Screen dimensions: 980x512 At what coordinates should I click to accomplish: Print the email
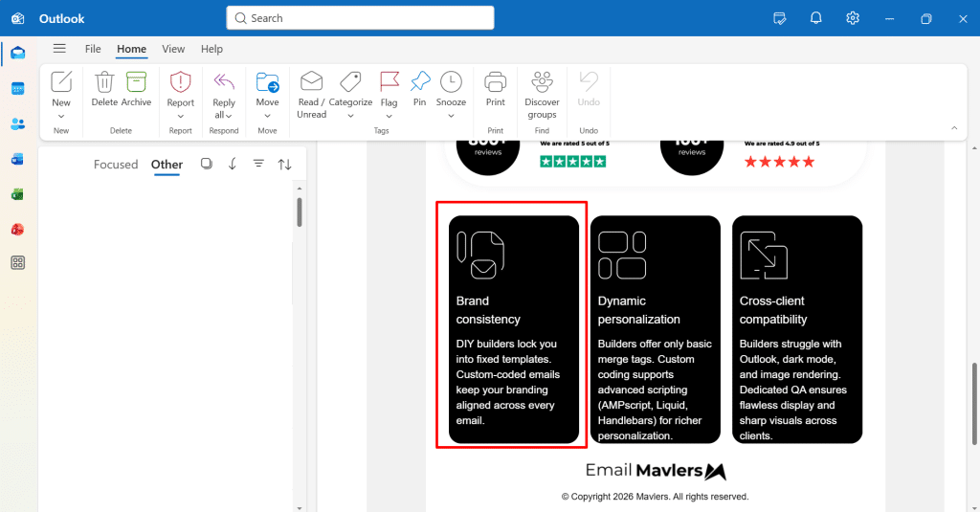(495, 89)
